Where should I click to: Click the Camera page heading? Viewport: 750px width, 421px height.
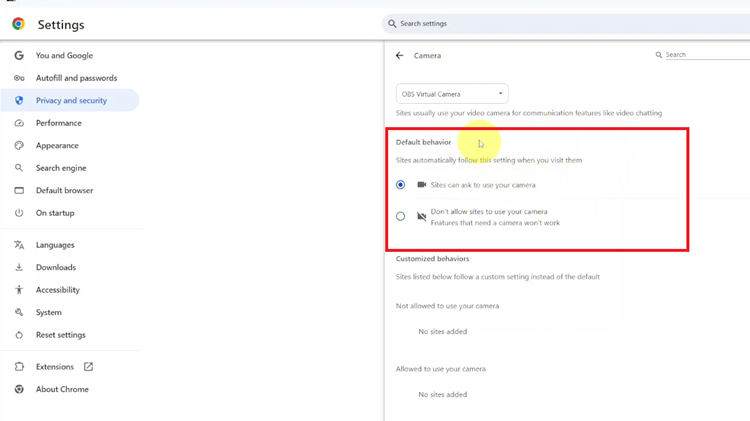(427, 55)
